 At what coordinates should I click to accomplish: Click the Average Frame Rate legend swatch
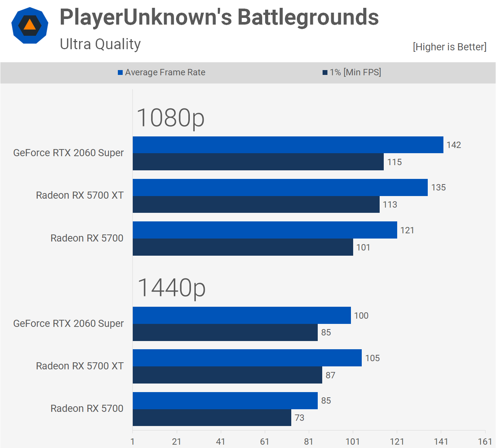[x=120, y=72]
